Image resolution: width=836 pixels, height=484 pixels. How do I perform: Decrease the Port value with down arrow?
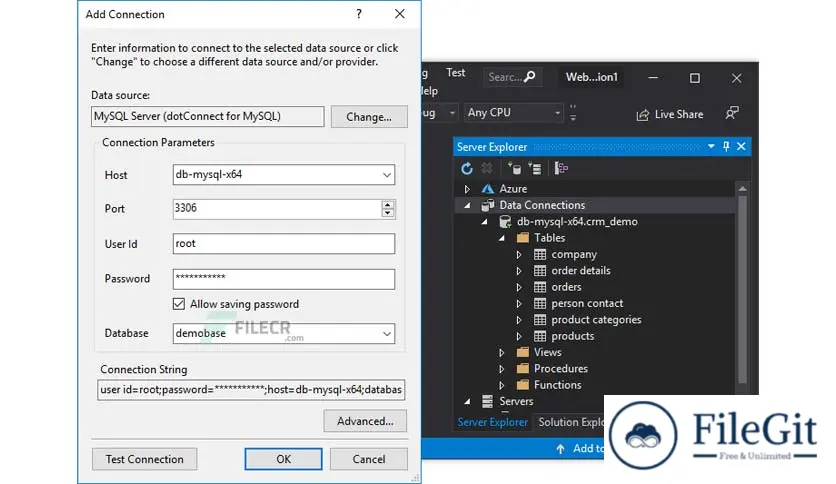388,213
